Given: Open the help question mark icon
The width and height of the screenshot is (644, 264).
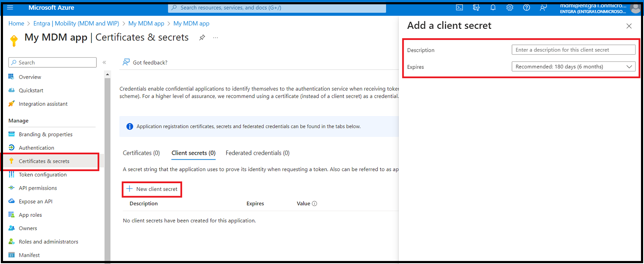Looking at the screenshot, I should pyautogui.click(x=527, y=8).
